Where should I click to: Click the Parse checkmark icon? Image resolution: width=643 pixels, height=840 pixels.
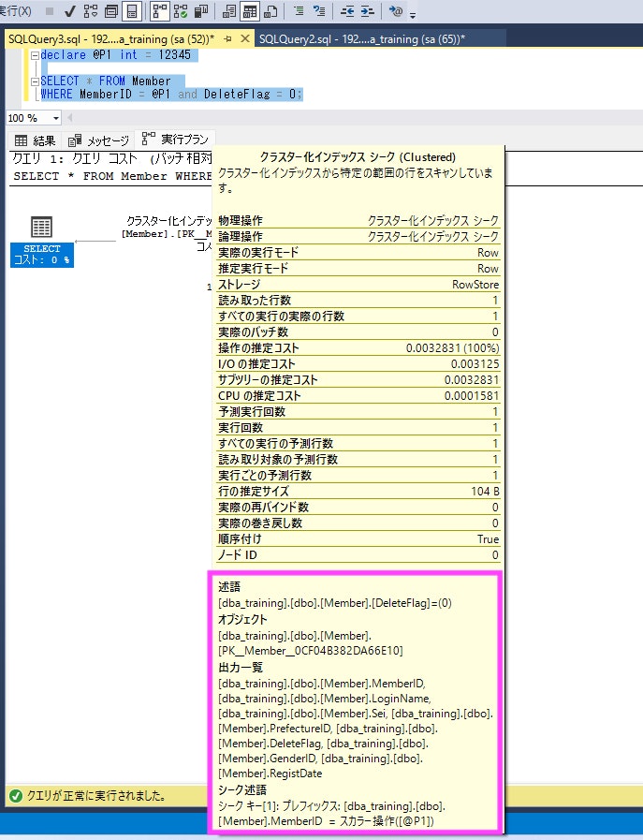69,10
